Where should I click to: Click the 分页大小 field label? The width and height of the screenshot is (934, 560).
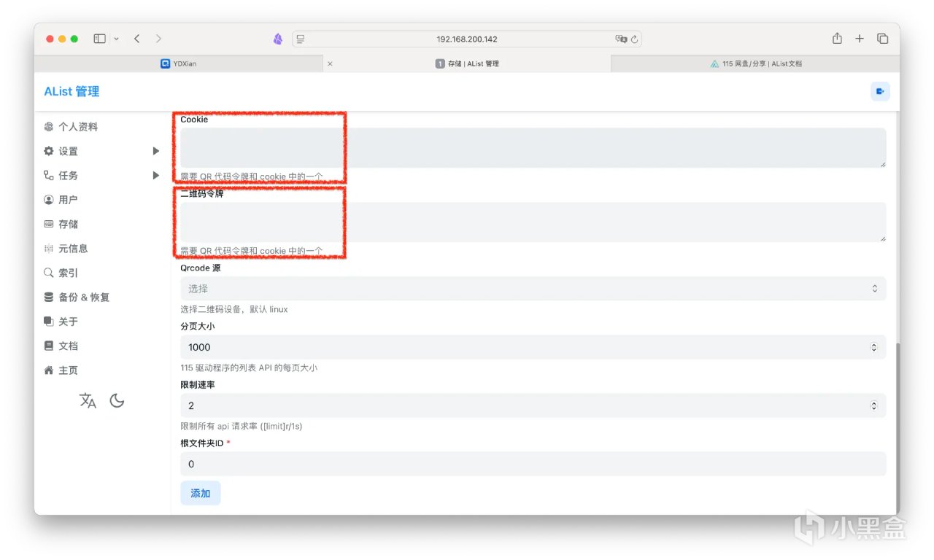[198, 327]
